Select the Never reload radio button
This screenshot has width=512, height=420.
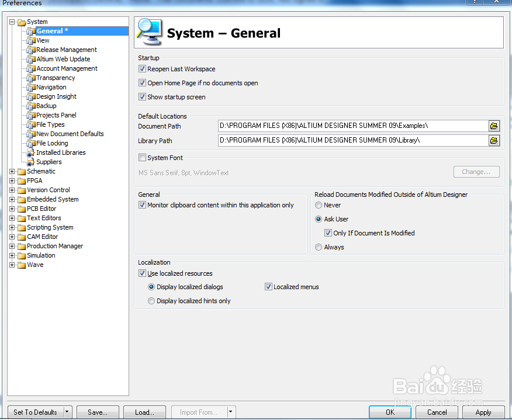(319, 205)
